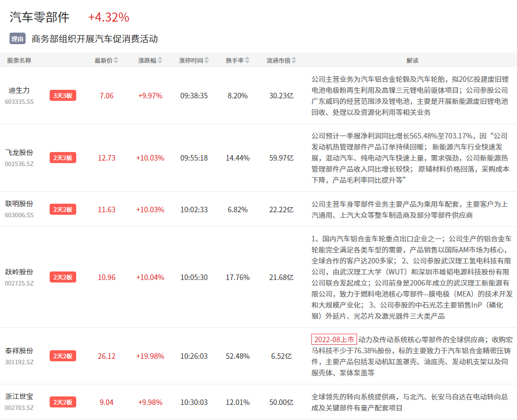This screenshot has width=517, height=420.
Task: Sort by 最新价 column arrow icon
Action: (116, 60)
